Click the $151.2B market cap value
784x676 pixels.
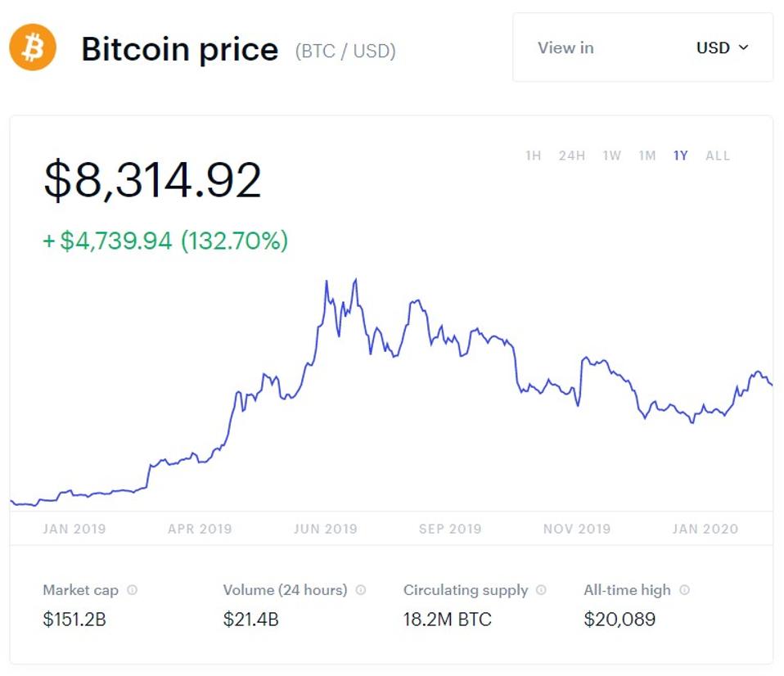74,620
